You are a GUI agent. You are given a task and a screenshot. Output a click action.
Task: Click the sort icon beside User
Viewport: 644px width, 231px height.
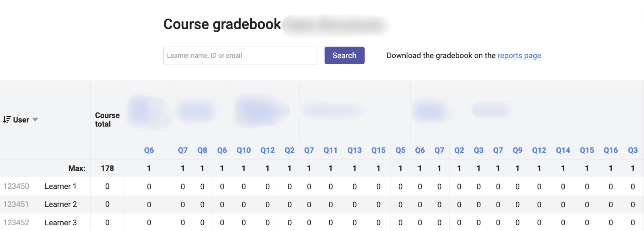pos(7,120)
